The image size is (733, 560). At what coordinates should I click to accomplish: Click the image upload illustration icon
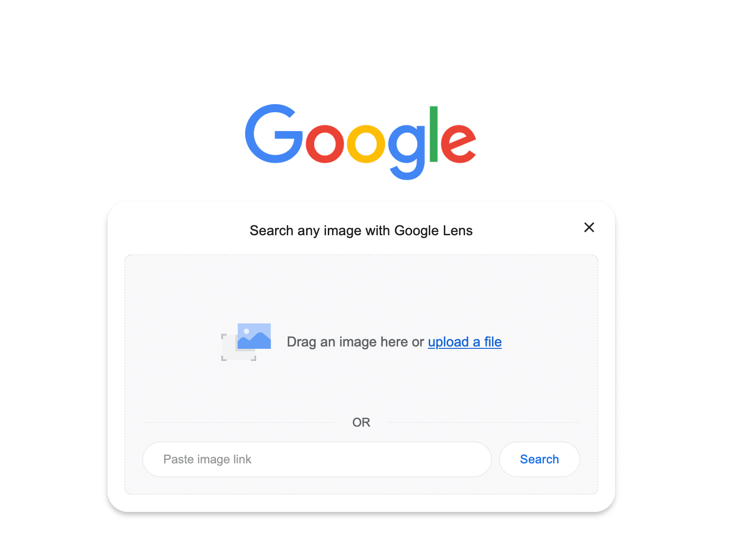(x=246, y=342)
